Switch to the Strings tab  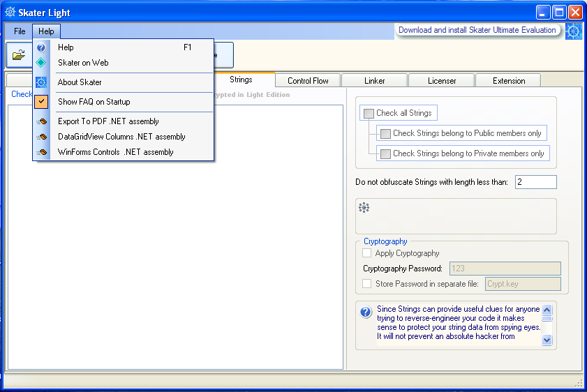(241, 80)
